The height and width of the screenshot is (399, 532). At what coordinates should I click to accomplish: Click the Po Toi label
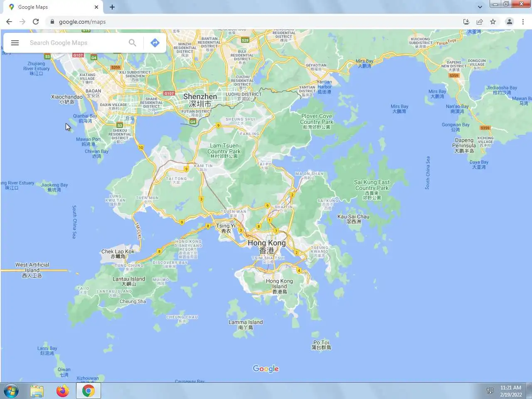(321, 345)
